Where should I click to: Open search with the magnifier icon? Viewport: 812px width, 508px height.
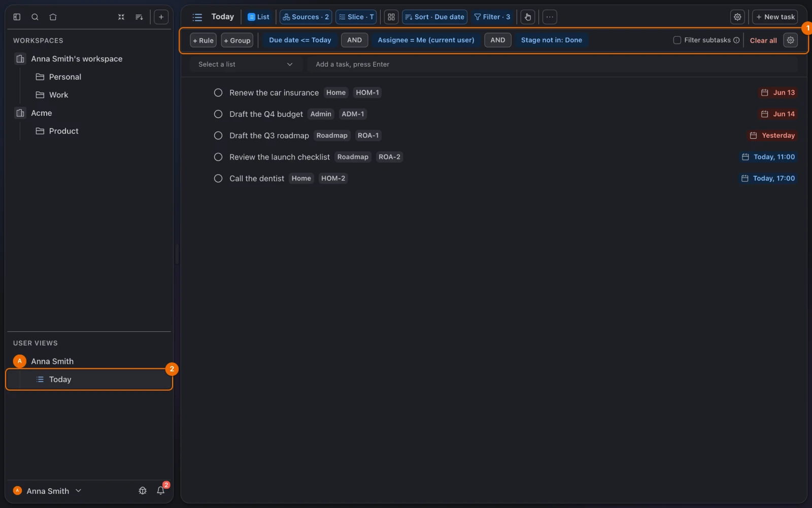(35, 17)
